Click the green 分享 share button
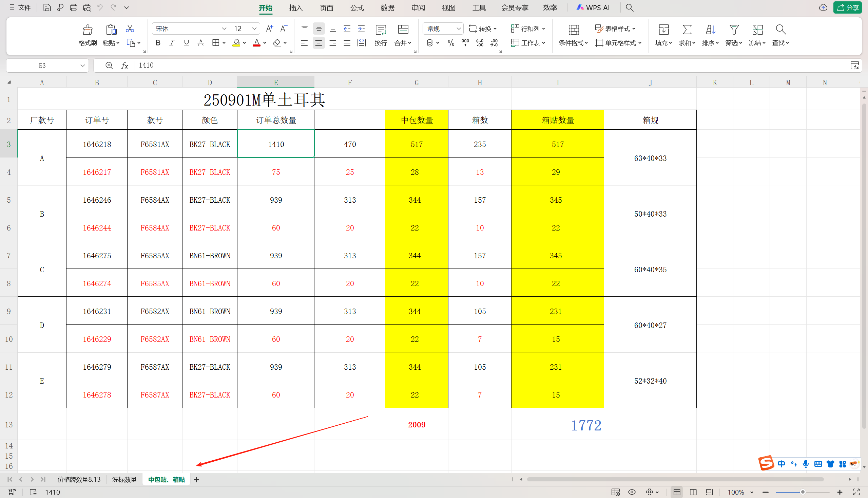The image size is (868, 498). tap(848, 7)
